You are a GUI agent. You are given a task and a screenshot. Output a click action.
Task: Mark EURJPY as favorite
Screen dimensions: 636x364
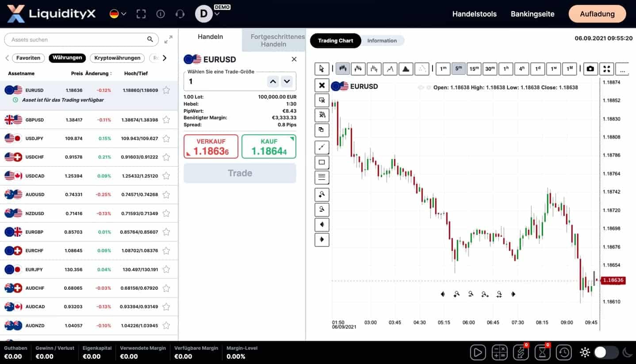tap(166, 269)
